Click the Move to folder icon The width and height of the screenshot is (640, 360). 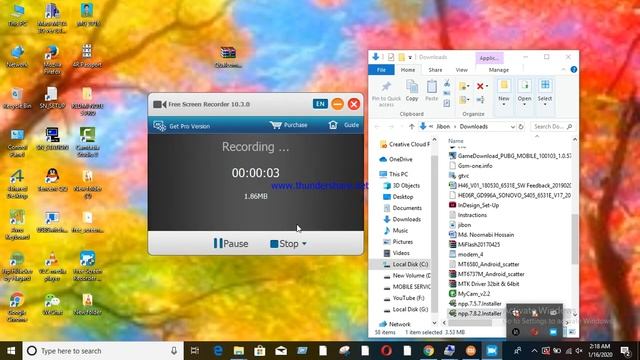[x=464, y=86]
